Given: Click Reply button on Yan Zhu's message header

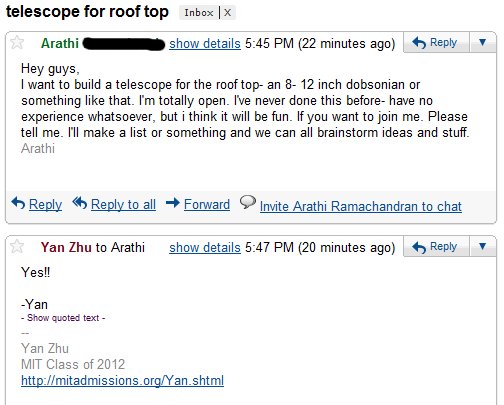Looking at the screenshot, I should (x=436, y=246).
